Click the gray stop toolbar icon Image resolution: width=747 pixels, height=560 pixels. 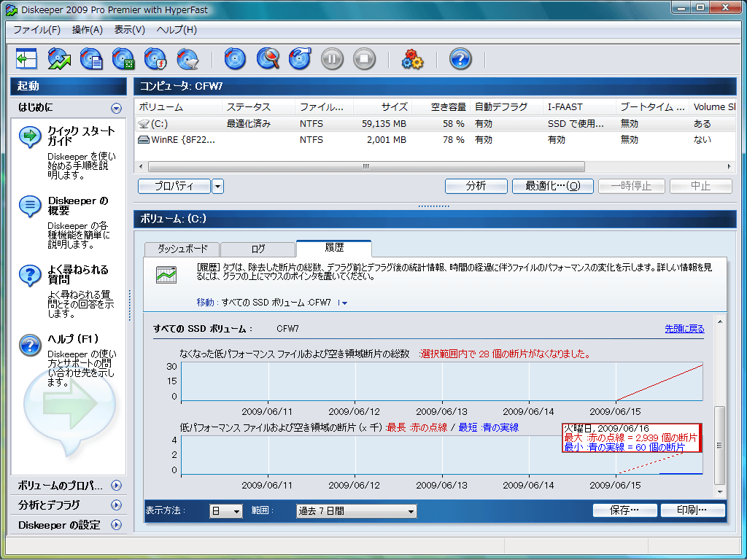click(365, 59)
